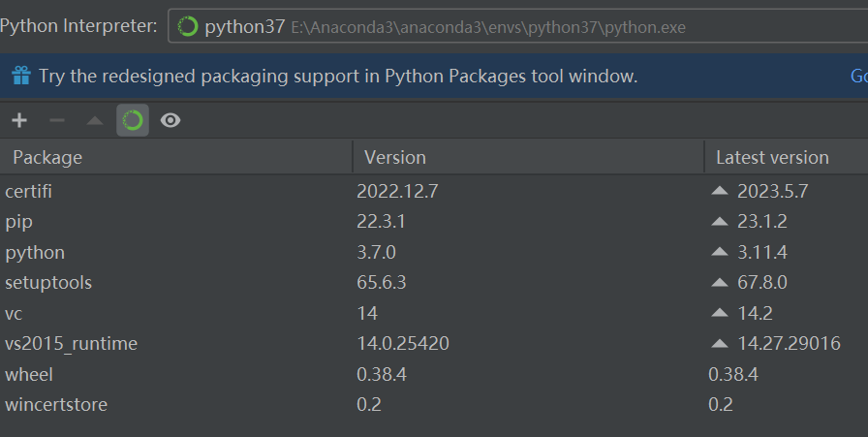
Task: Click the python37 interpreter icon in the dropdown
Action: tap(188, 27)
